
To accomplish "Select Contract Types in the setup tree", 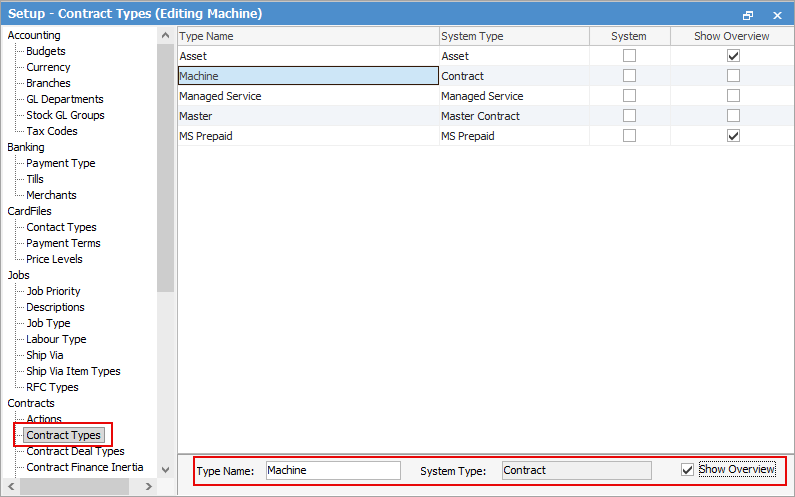I will tap(63, 435).
